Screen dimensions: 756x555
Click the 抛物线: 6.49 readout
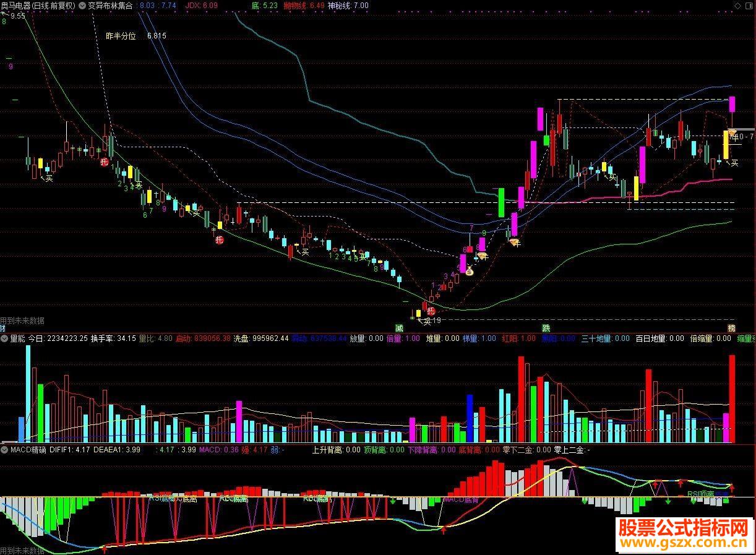[304, 6]
